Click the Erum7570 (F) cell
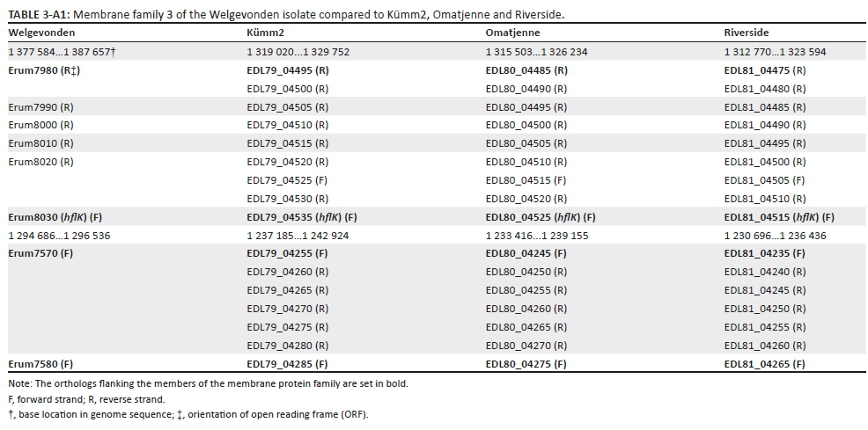The image size is (868, 430). tap(40, 253)
